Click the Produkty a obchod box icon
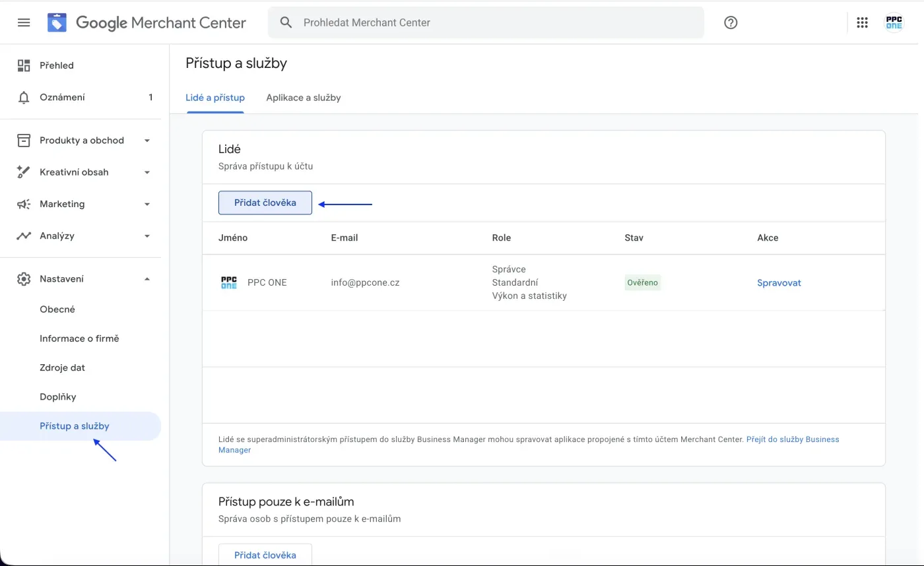 click(x=24, y=141)
